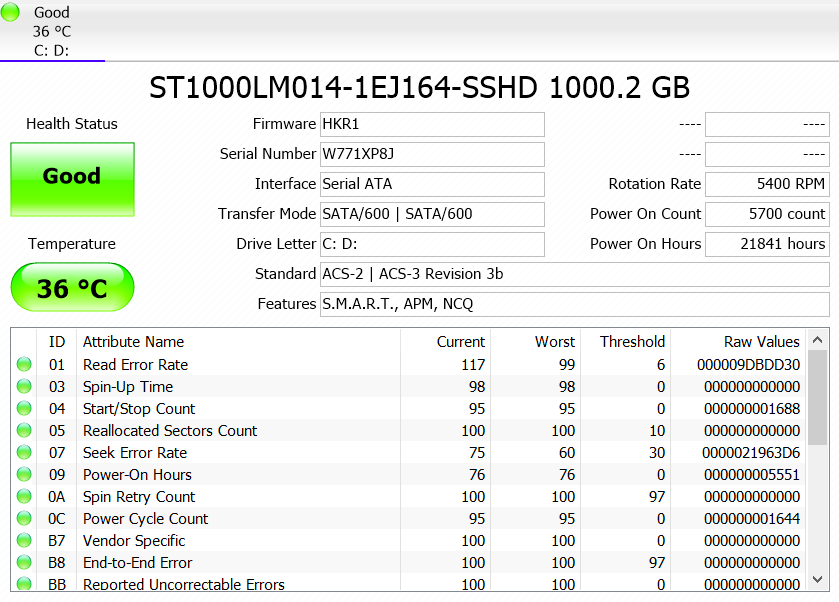
Task: Select the Reallocated Sectors Count attribute name
Action: pyautogui.click(x=170, y=431)
